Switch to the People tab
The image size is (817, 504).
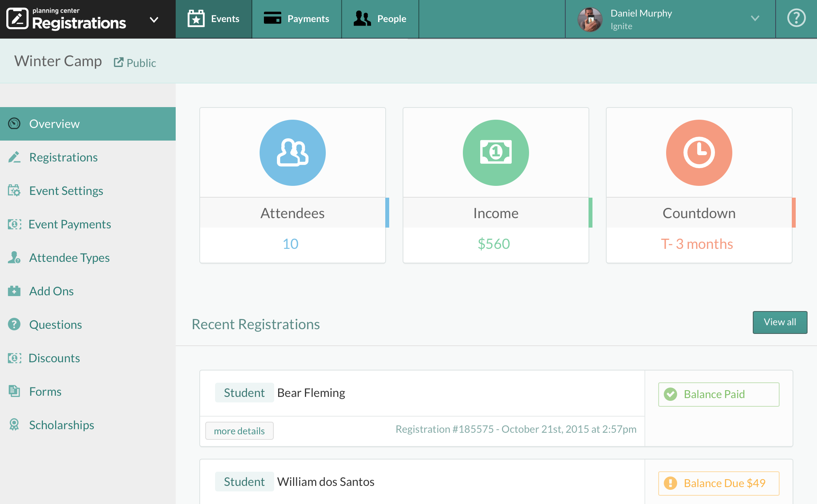coord(380,19)
